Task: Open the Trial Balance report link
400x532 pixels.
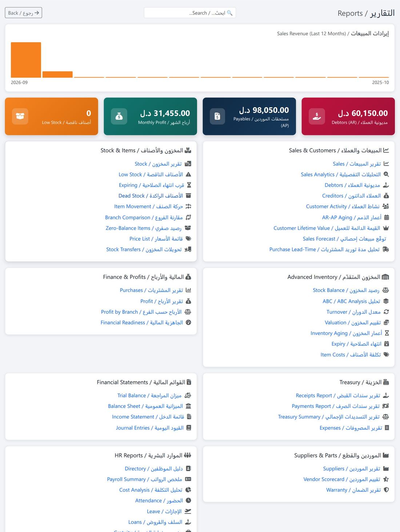Action: pos(149,396)
